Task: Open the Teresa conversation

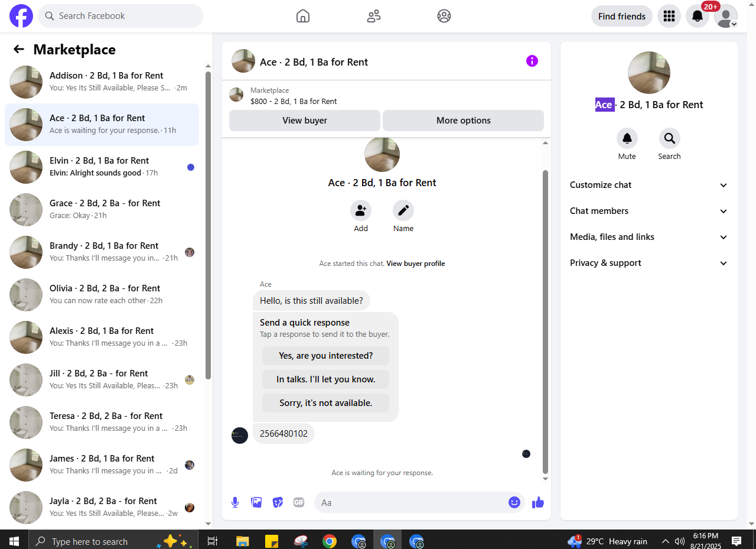Action: [102, 423]
